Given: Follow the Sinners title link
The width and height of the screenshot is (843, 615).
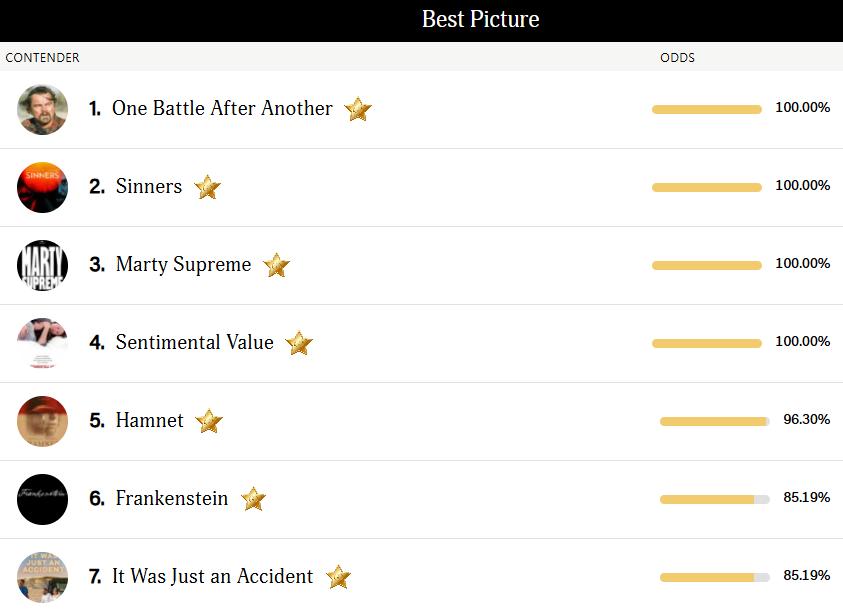Looking at the screenshot, I should pyautogui.click(x=149, y=186).
